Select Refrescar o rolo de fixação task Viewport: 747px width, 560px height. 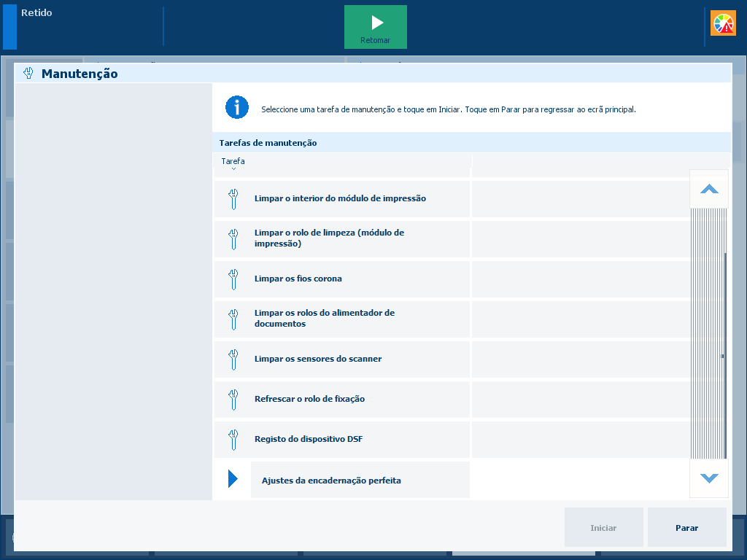[x=342, y=399]
